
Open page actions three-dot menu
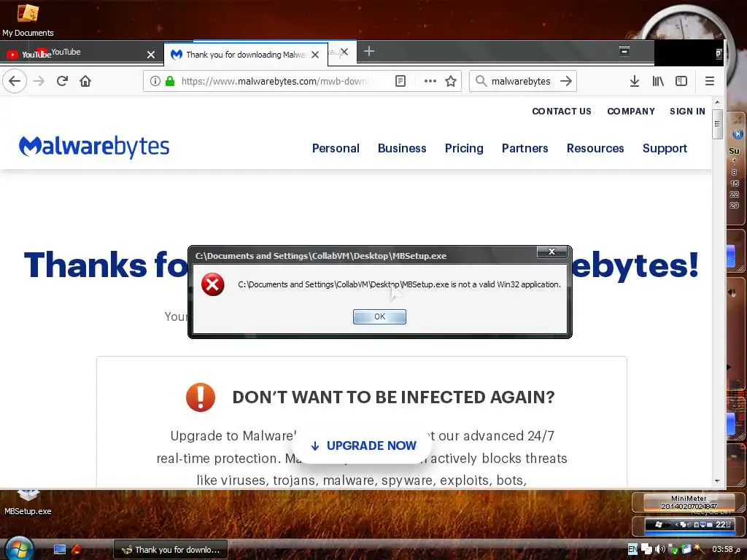(x=430, y=81)
